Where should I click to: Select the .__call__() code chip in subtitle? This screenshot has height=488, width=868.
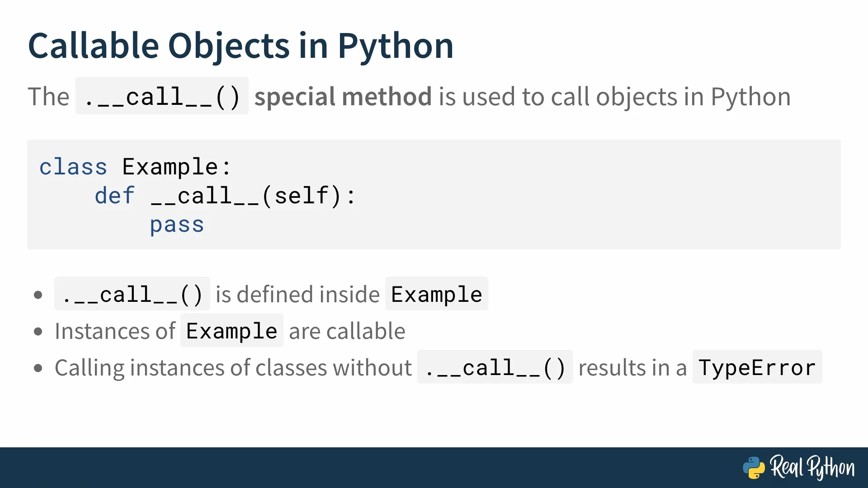[162, 96]
